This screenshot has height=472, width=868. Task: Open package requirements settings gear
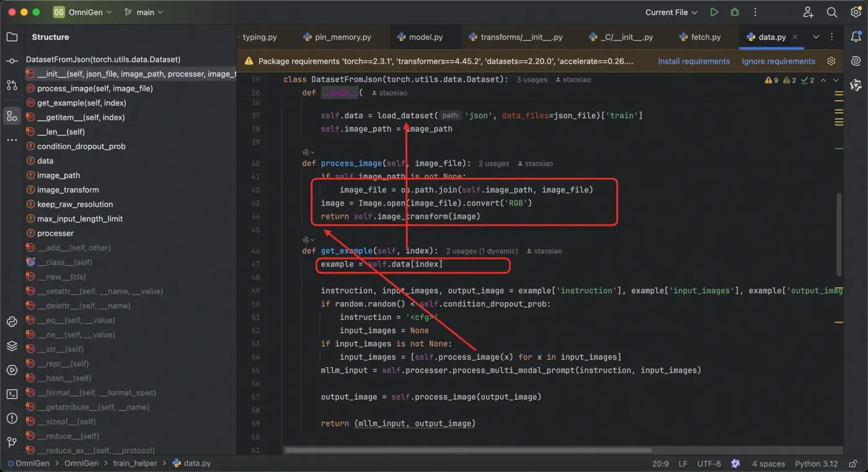point(831,61)
